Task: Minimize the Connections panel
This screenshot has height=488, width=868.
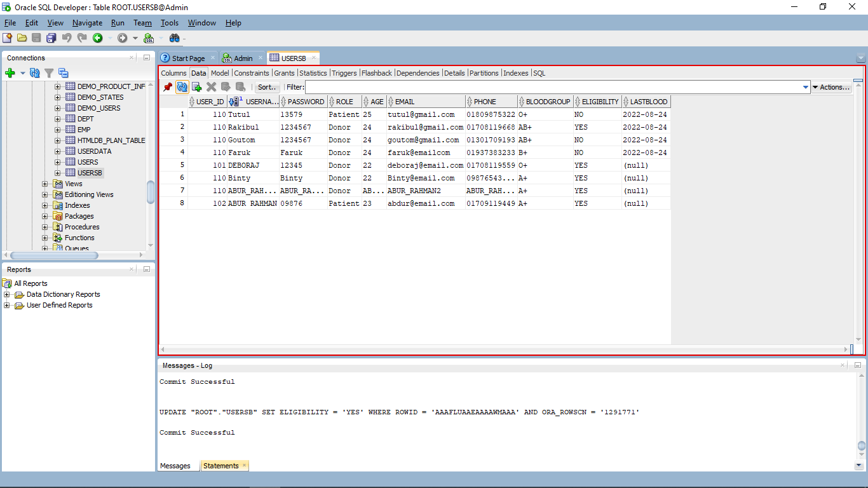Action: click(x=146, y=58)
